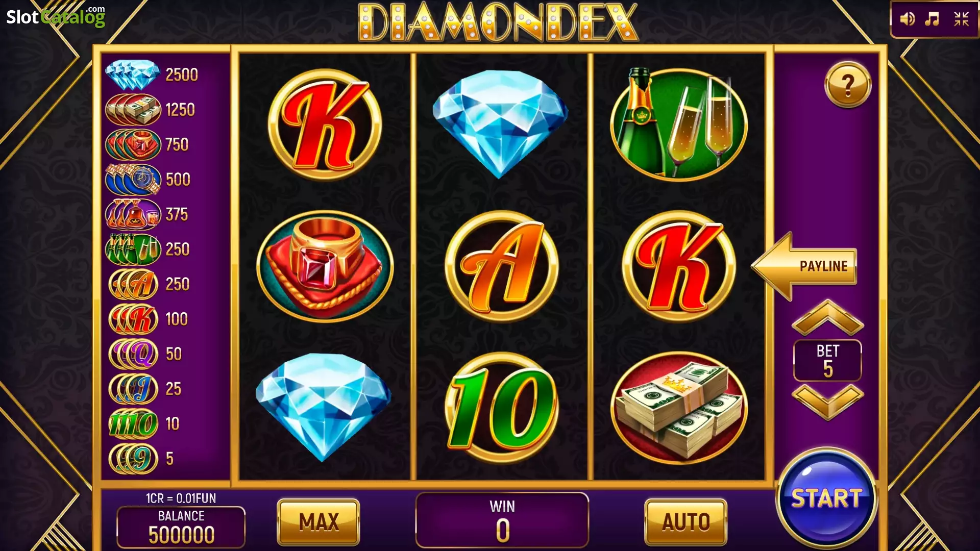
Task: Select the wristwatch 500 paytable icon
Action: coord(133,179)
